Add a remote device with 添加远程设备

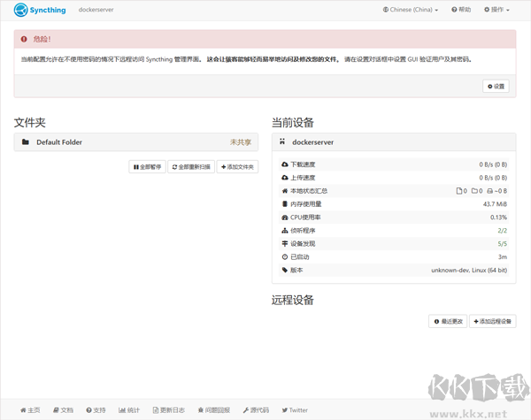point(493,321)
